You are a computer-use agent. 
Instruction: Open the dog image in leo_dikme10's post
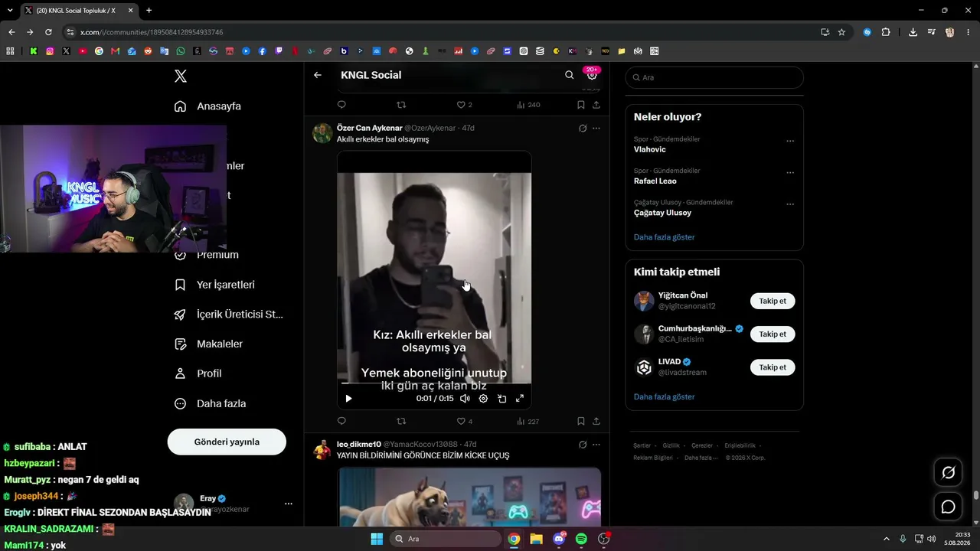pyautogui.click(x=469, y=497)
